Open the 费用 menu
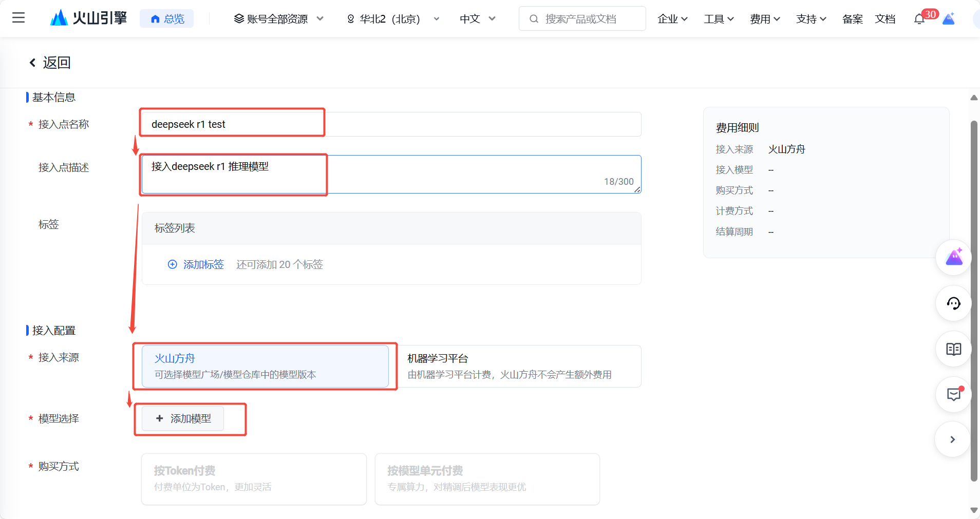The image size is (980, 519). (765, 19)
